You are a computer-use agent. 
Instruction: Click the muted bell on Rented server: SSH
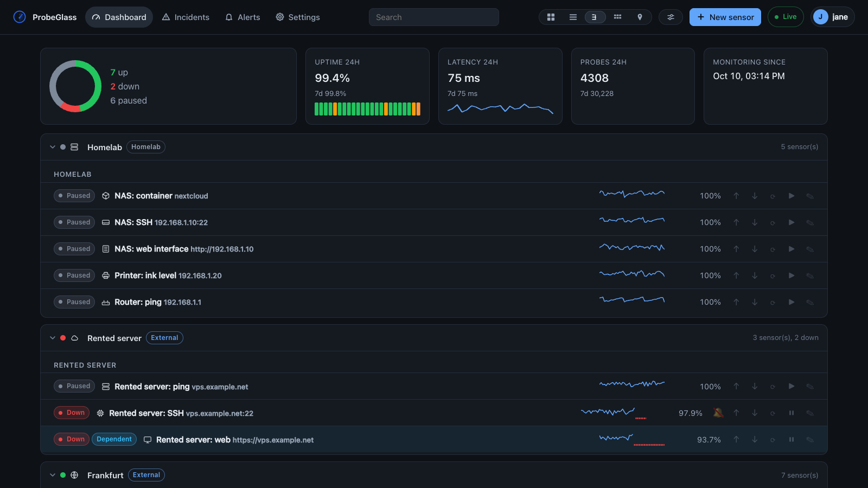tap(718, 413)
